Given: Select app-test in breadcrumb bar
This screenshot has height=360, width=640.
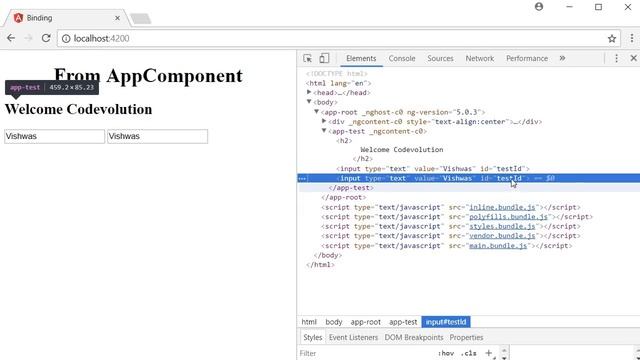Looking at the screenshot, I should click(403, 322).
